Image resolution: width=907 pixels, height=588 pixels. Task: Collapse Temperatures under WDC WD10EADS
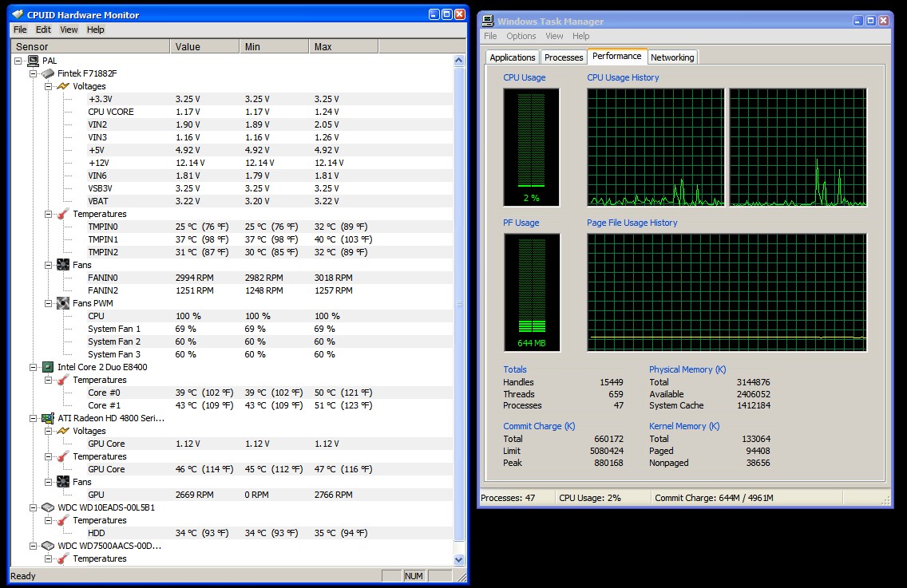[48, 520]
